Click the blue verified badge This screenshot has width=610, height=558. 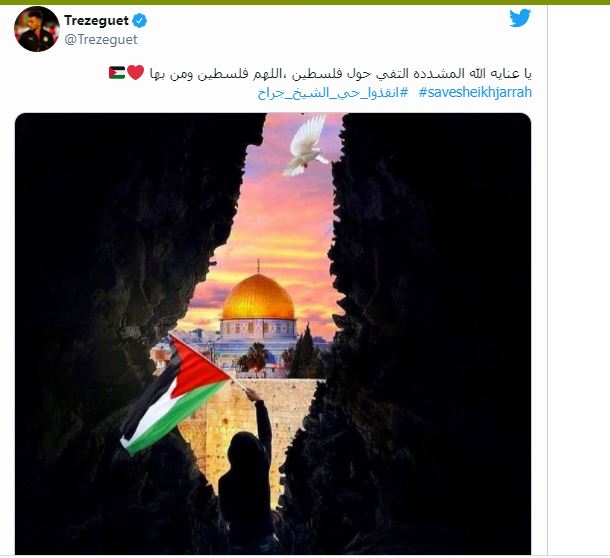(140, 20)
